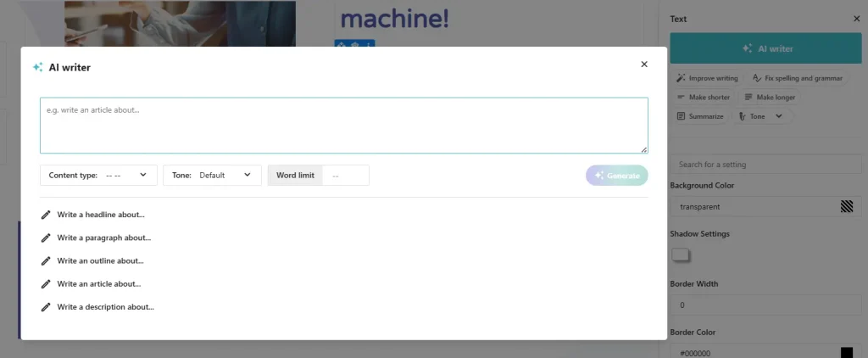Image resolution: width=868 pixels, height=358 pixels.
Task: Select 'Write a description about...' suggestion
Action: 106,306
